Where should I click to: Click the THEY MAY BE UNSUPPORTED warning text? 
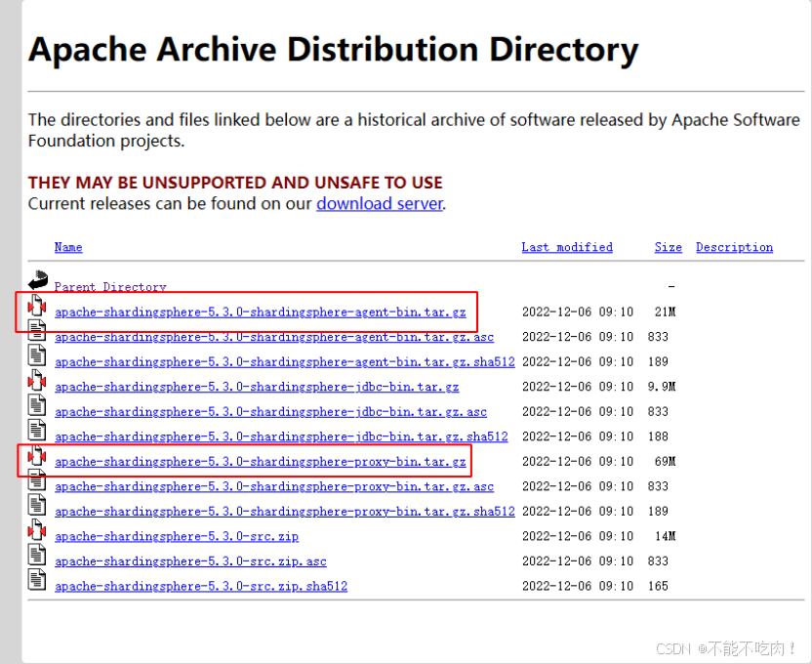coord(235,183)
